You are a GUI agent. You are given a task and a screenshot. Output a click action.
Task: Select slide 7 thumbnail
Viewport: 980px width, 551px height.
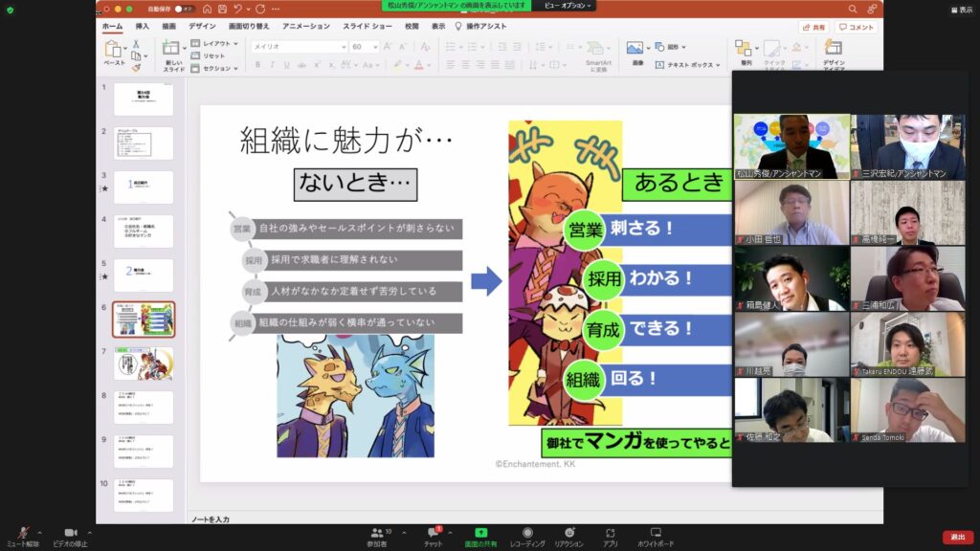tap(144, 363)
